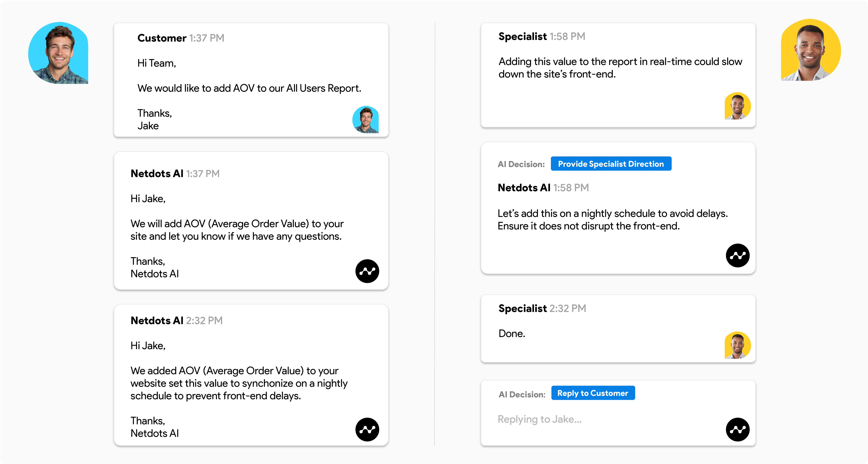This screenshot has height=464, width=868.
Task: Click the 'Done.' message text
Action: [512, 334]
